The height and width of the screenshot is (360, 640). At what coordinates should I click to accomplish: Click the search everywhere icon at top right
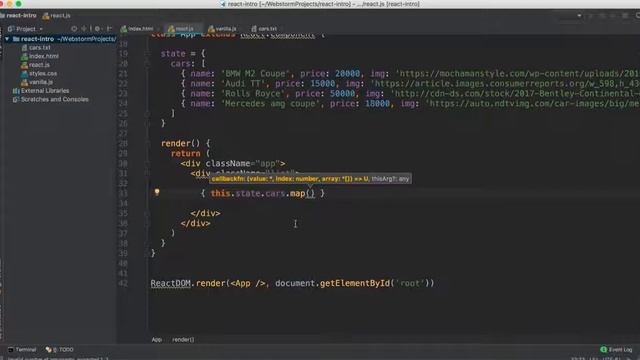(638, 16)
